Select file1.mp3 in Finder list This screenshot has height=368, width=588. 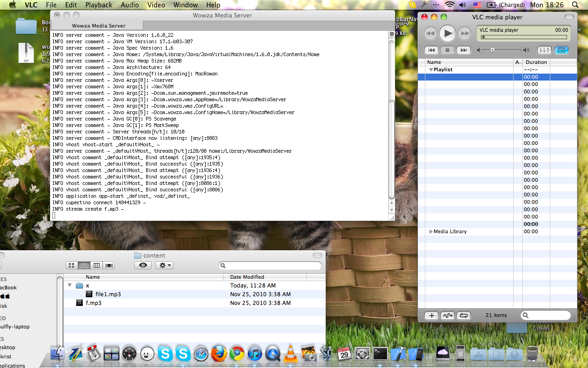(x=108, y=294)
